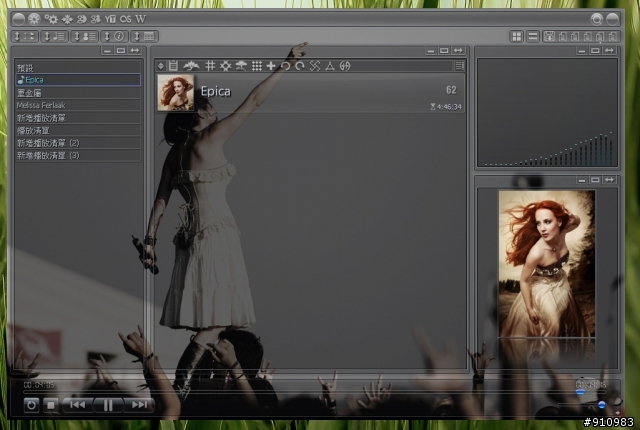Toggle the info panel button

pos(115,36)
